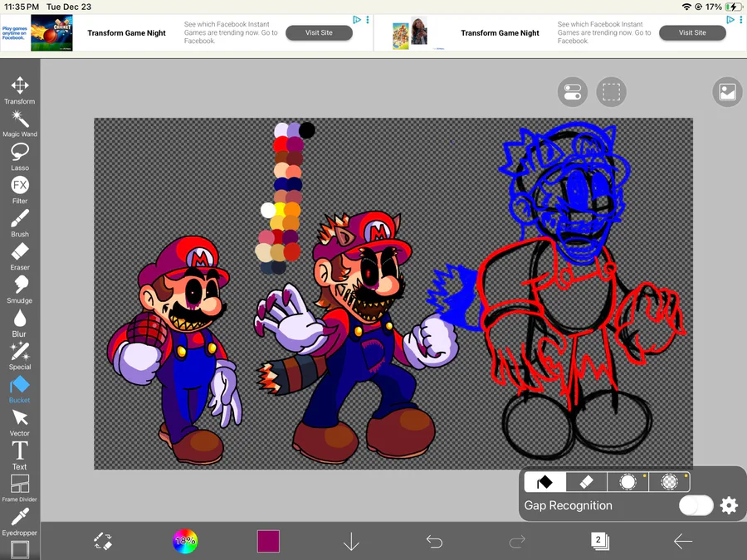
Task: Open the color wheel showing 18%
Action: [x=185, y=542]
